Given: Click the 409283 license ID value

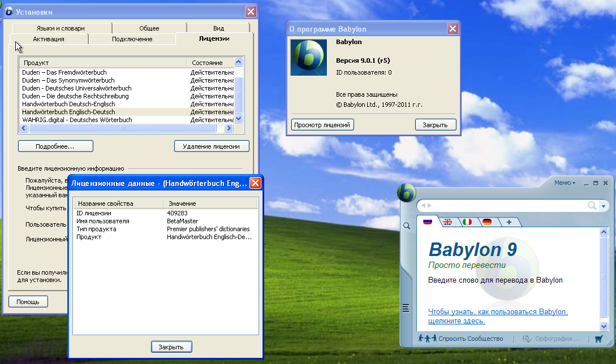Looking at the screenshot, I should [x=177, y=213].
